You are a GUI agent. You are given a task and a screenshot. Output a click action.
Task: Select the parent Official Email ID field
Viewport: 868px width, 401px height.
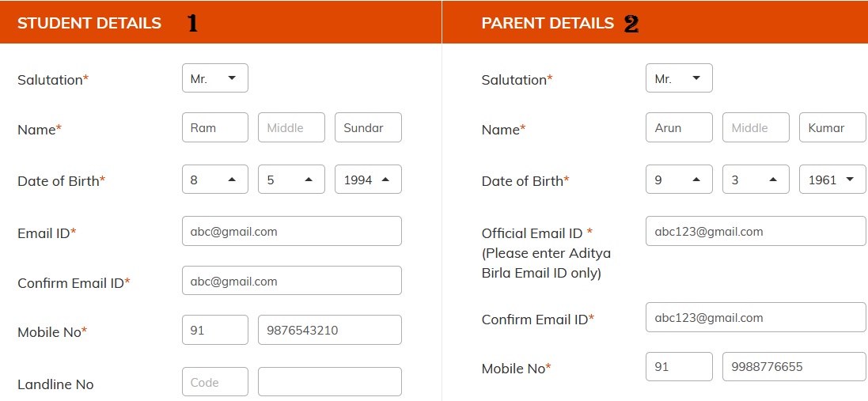[x=756, y=231]
